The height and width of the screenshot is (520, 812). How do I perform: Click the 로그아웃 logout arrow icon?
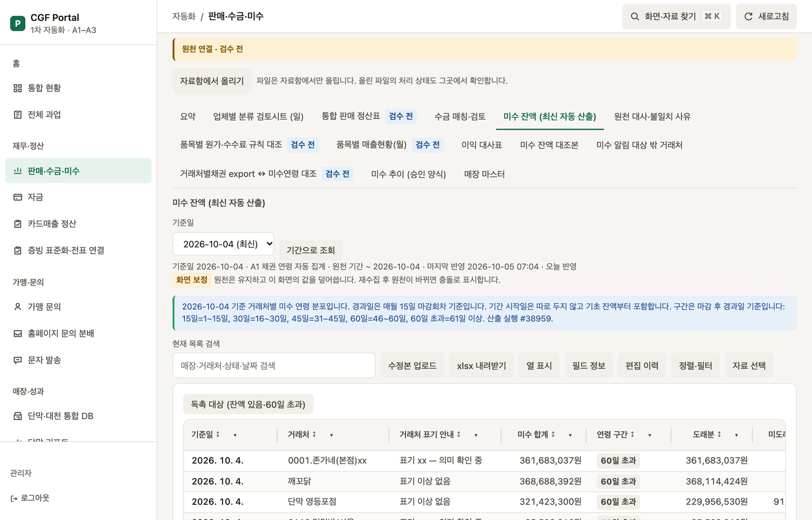14,499
